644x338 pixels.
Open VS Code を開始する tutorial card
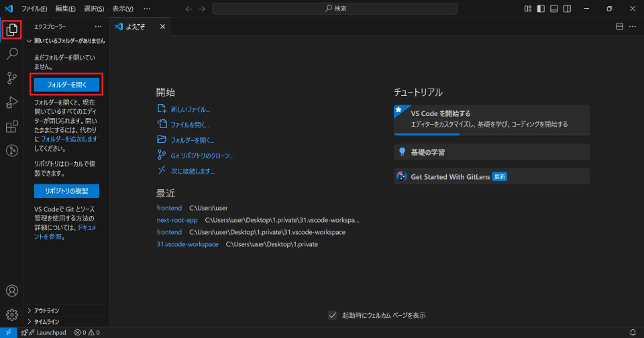point(492,120)
